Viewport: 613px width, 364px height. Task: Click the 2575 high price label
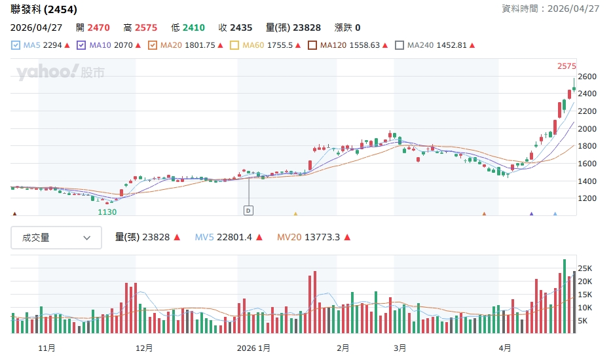pos(567,66)
